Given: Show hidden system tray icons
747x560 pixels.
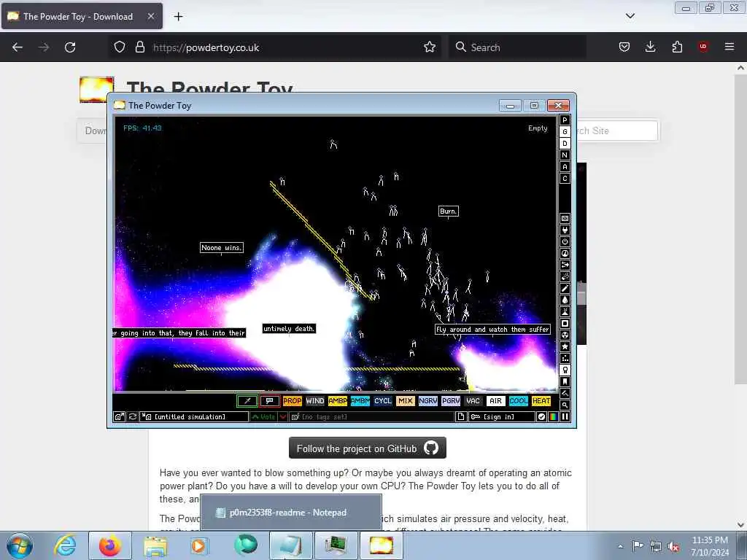Looking at the screenshot, I should pyautogui.click(x=620, y=546).
